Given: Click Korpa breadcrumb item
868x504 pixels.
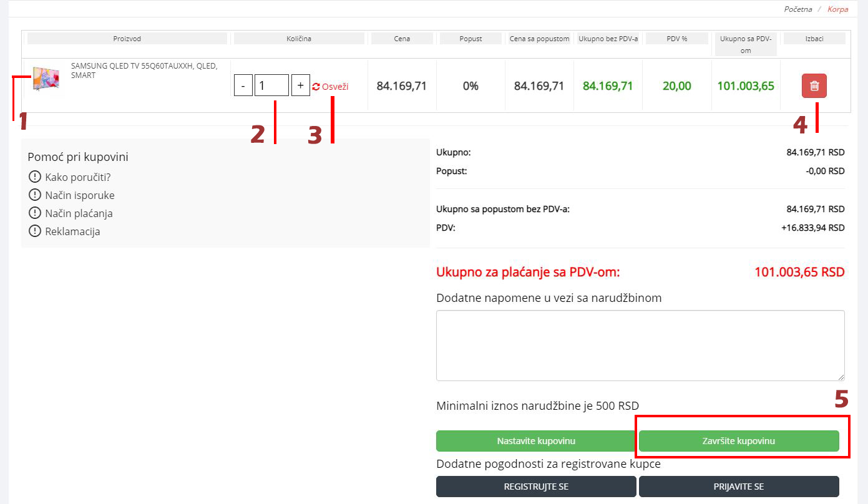Looking at the screenshot, I should 837,9.
